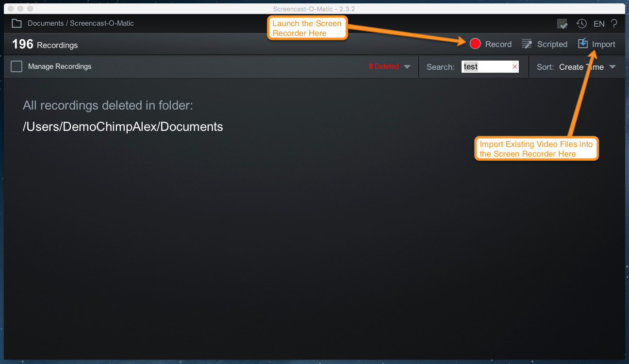Click the Record label
Screen dimensions: 629x364
[498, 44]
